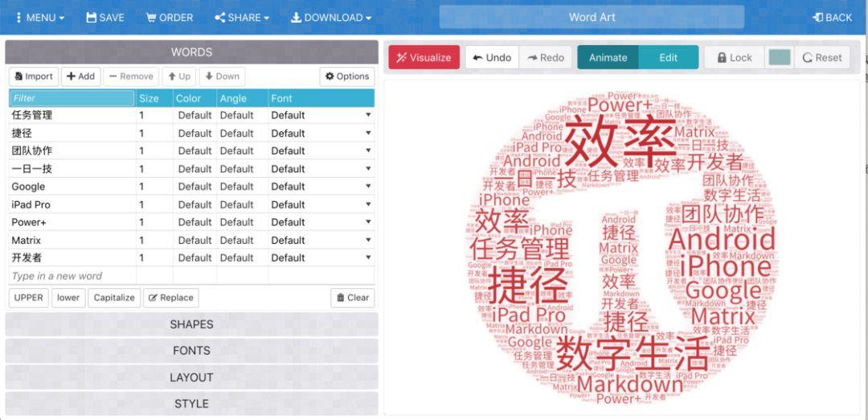
Task: Expand the LAYOUT panel
Action: 191,377
